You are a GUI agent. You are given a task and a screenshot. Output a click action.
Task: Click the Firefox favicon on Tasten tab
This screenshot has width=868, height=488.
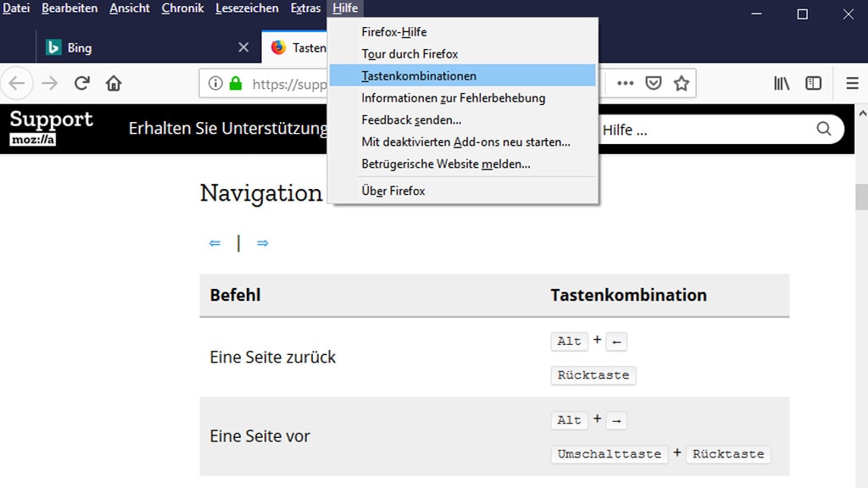click(x=278, y=47)
